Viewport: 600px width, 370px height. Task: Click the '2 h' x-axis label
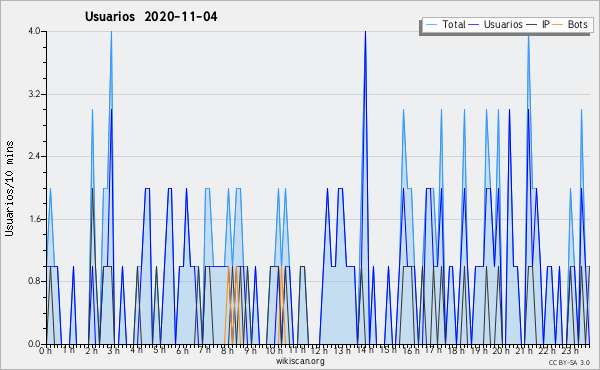91,351
